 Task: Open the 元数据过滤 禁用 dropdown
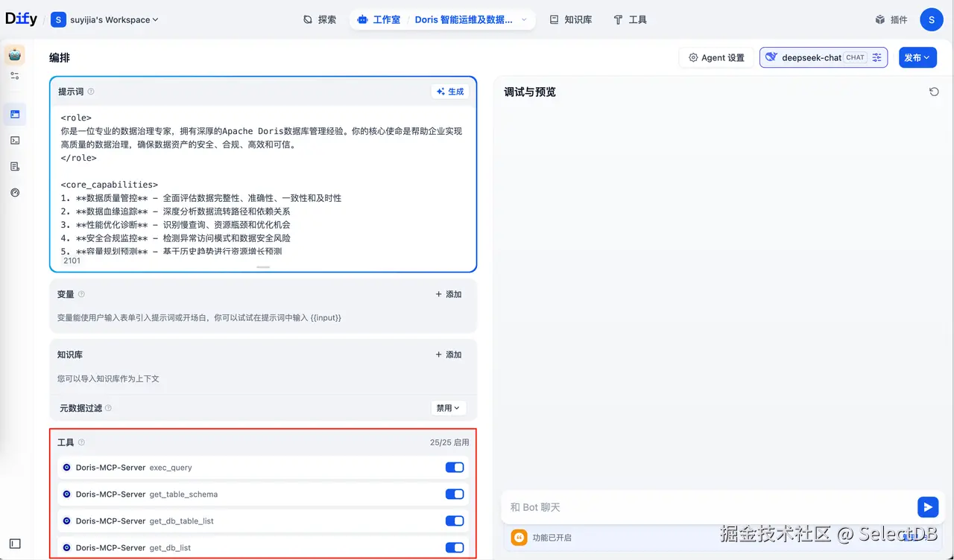click(448, 408)
